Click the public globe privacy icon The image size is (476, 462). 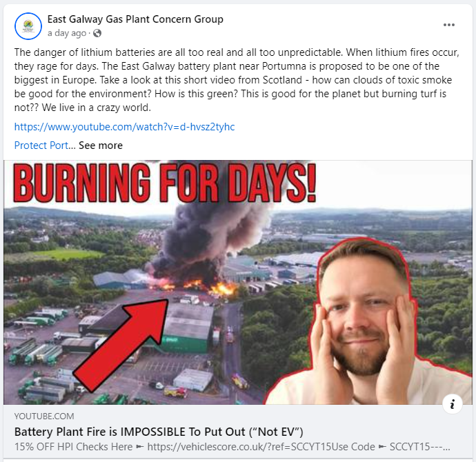[x=97, y=33]
